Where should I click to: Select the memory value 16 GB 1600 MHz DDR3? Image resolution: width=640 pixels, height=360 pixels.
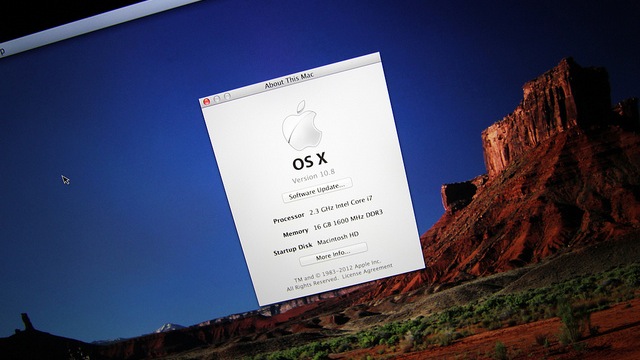coord(348,220)
